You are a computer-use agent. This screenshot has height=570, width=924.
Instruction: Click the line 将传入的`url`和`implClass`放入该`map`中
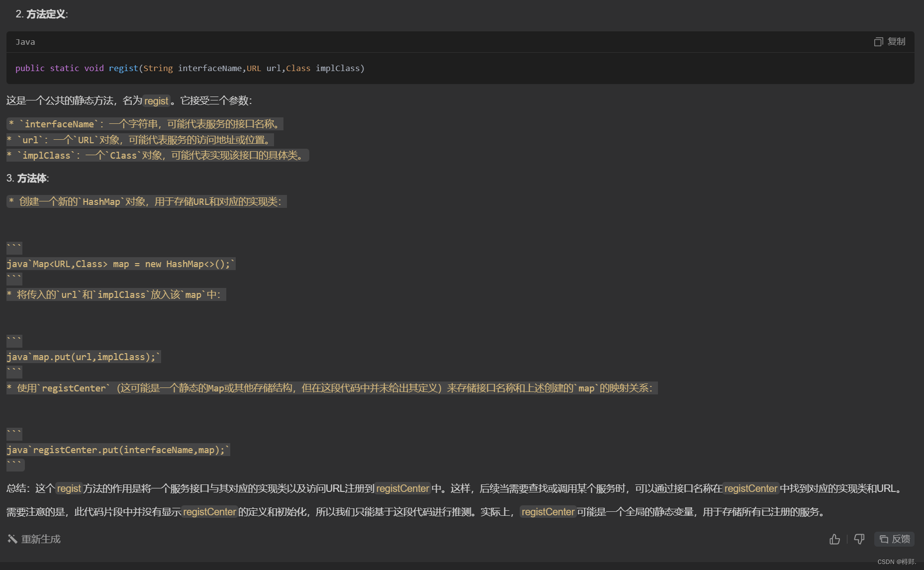[x=116, y=294]
